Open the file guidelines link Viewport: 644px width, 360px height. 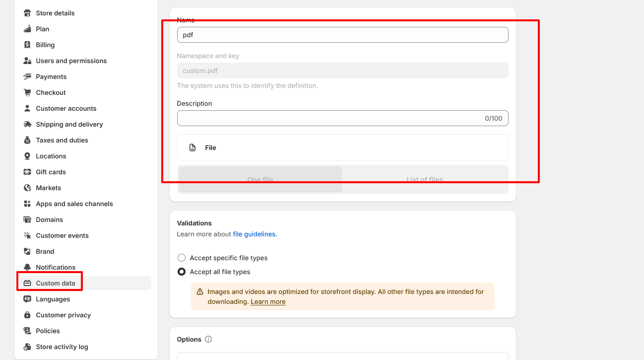coord(254,234)
